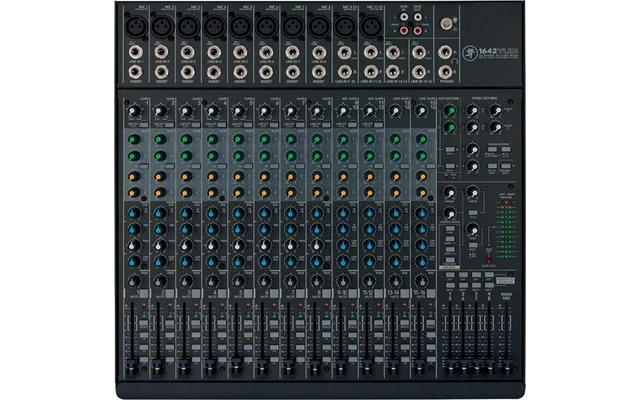Click the channel 1 GAIN knob

point(133,111)
